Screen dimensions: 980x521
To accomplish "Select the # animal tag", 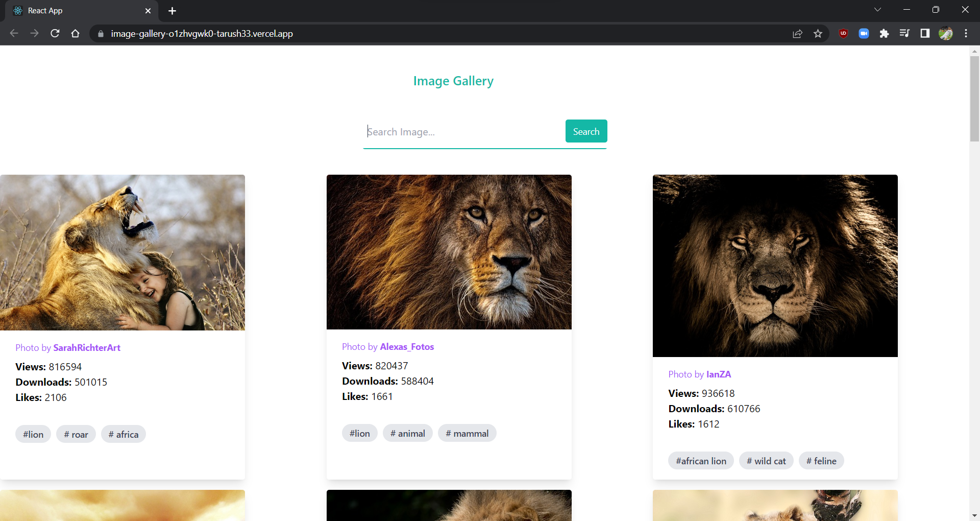I will tap(408, 433).
